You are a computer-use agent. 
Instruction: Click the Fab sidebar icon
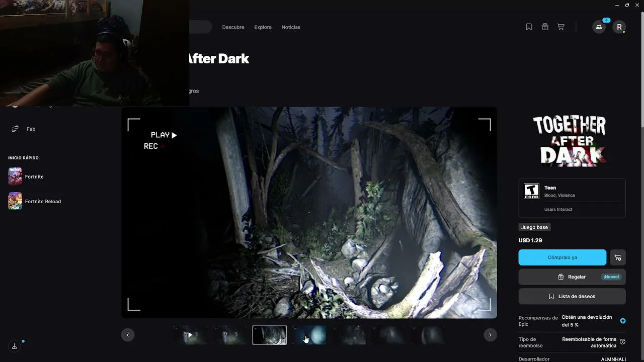pyautogui.click(x=15, y=129)
